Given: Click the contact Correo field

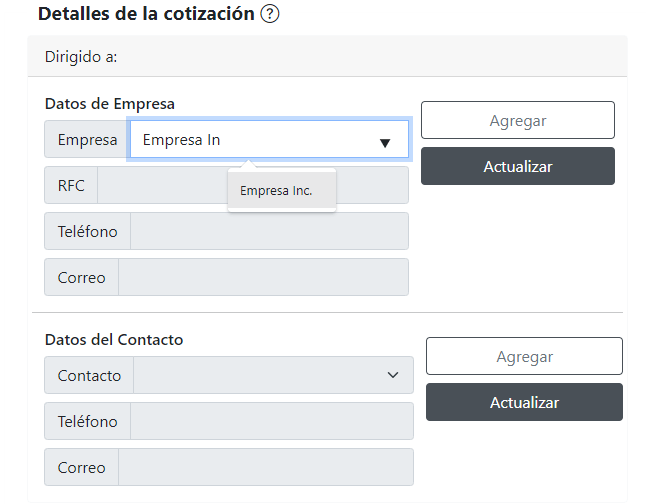Looking at the screenshot, I should click(x=264, y=467).
